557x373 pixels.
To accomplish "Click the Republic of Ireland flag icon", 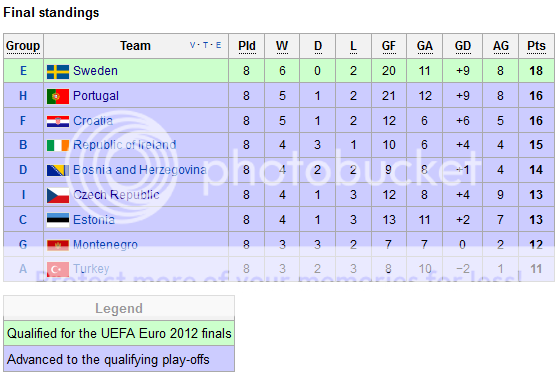I will pos(58,145).
